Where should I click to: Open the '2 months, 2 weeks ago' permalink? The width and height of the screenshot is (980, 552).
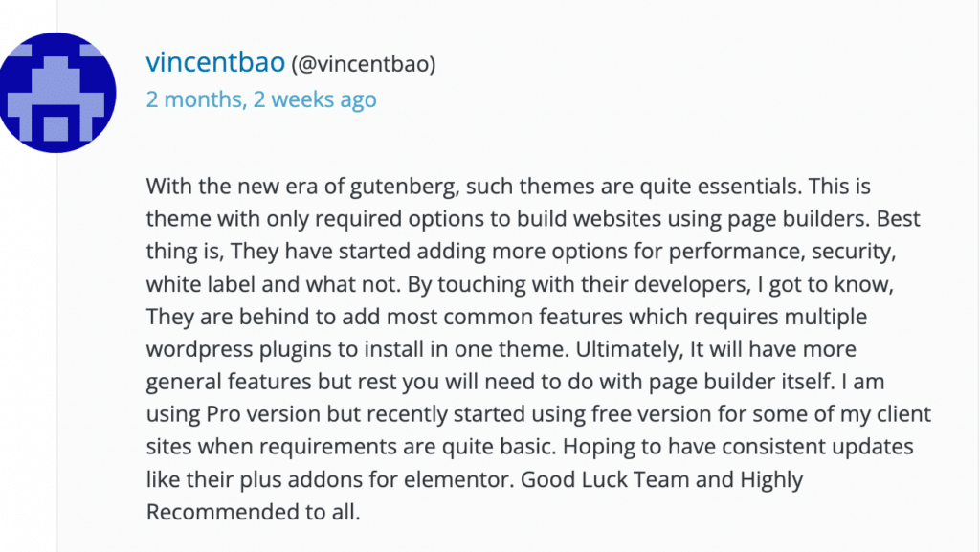[x=261, y=99]
